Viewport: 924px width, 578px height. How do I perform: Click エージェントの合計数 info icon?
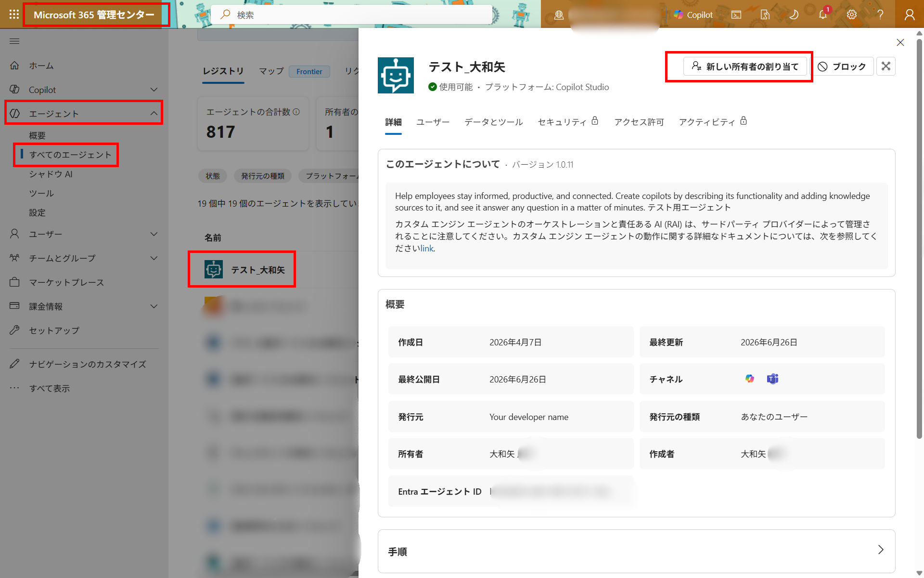click(296, 112)
